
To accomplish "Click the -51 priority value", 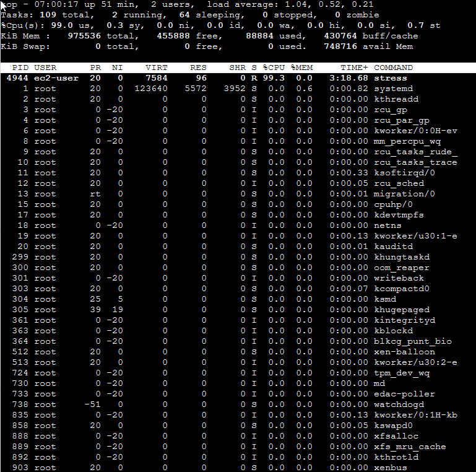I will (92, 404).
